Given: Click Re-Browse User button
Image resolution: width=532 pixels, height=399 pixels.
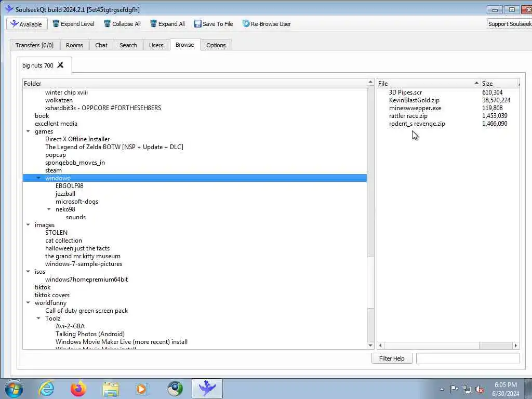Looking at the screenshot, I should coord(267,24).
